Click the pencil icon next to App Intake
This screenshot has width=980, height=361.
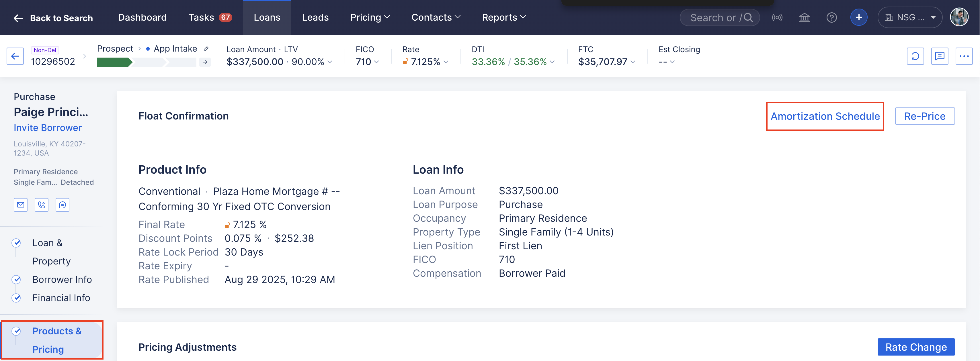coord(206,49)
